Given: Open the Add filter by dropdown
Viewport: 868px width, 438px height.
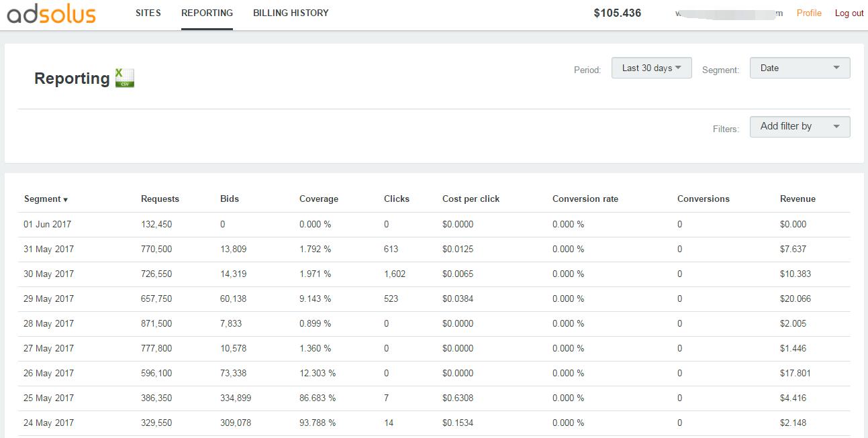Looking at the screenshot, I should 800,126.
